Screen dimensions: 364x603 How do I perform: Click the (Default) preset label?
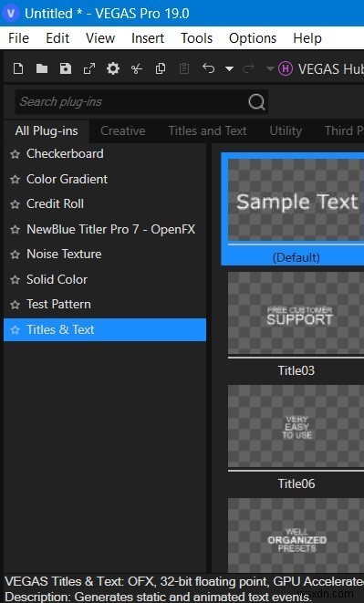click(296, 257)
